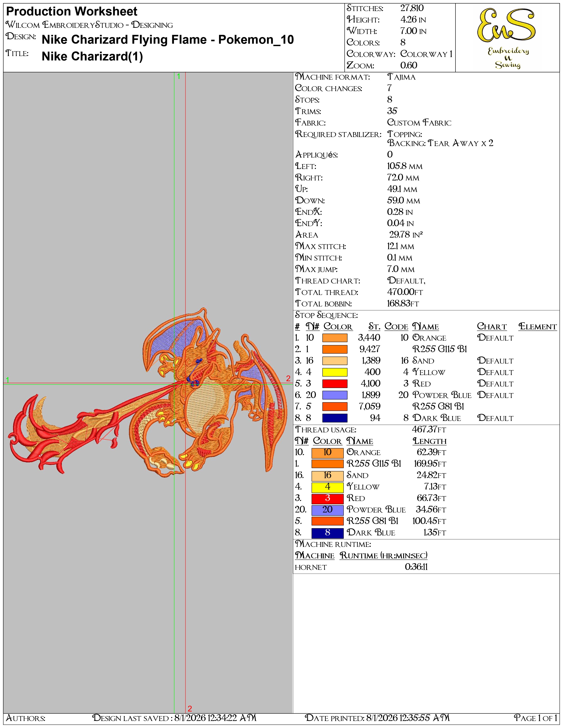Click the fabric value "Custom Fabric"

coord(419,123)
